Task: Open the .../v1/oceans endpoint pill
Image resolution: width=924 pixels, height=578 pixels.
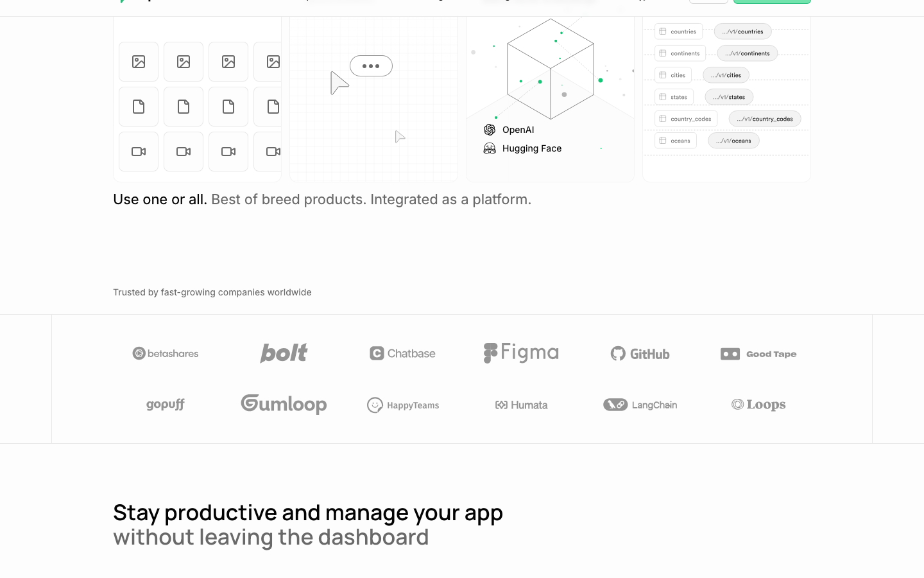Action: point(733,141)
